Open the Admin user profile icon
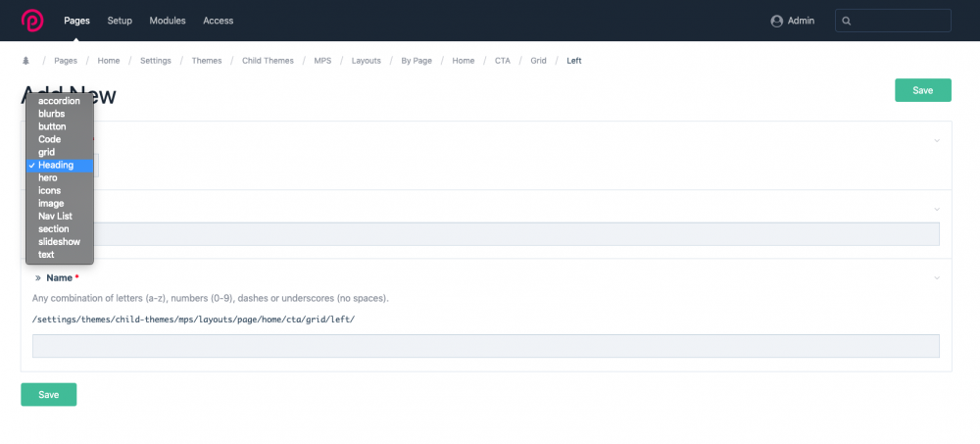Screen dimensions: 980x444 (777, 21)
